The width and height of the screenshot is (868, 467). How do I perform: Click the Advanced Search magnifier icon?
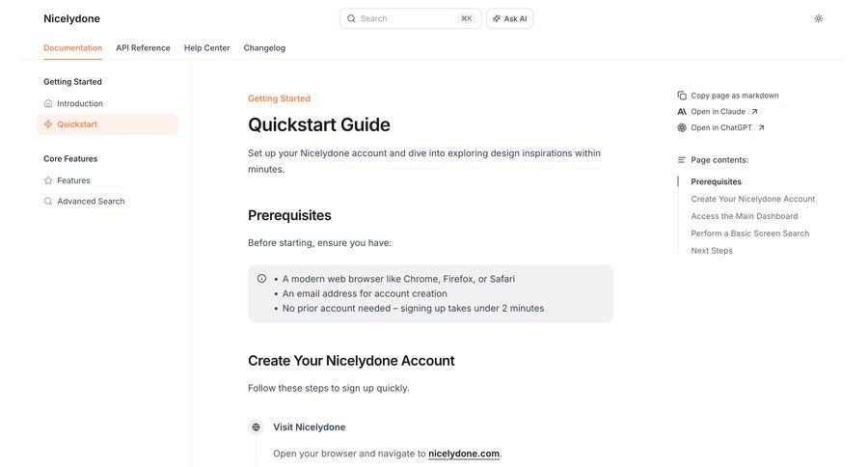pyautogui.click(x=48, y=202)
